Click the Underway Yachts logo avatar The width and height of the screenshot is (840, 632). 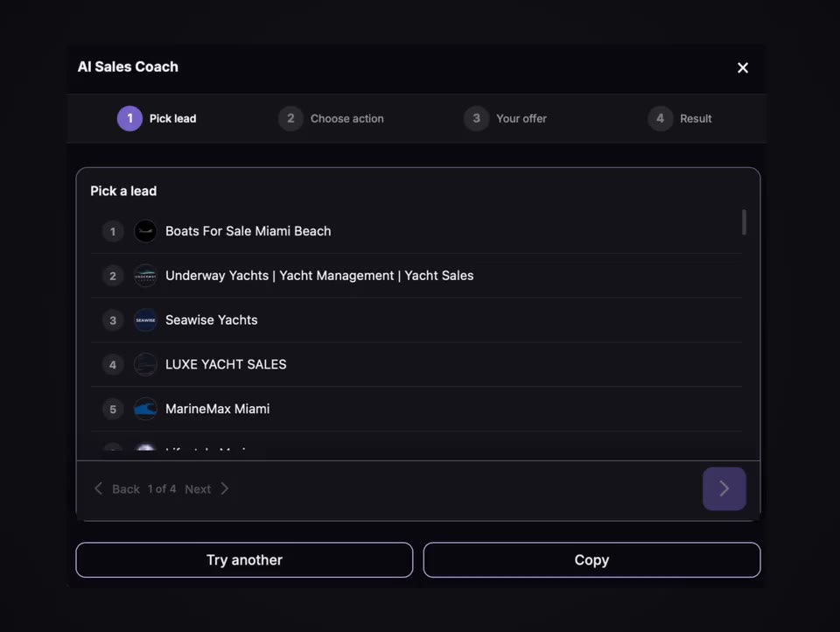[x=145, y=276]
